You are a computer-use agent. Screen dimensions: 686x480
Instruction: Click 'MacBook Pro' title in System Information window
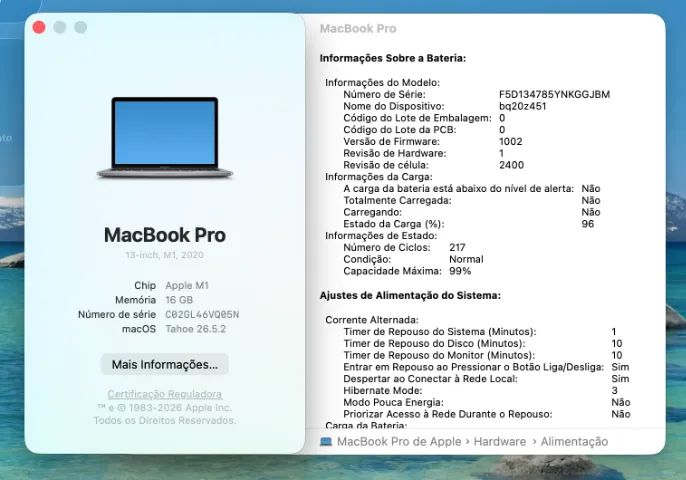point(358,28)
